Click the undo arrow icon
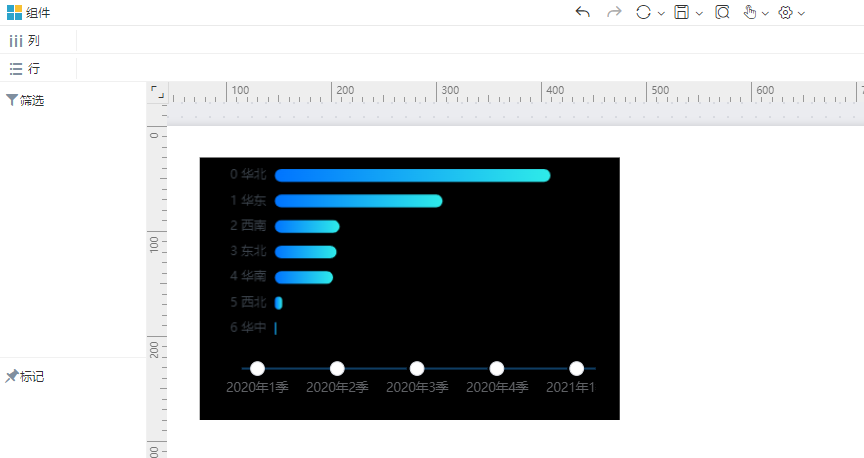The height and width of the screenshot is (458, 864). coord(582,12)
